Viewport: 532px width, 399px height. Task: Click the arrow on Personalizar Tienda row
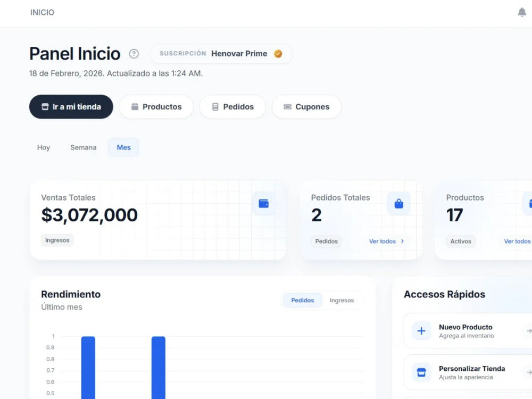pos(529,372)
